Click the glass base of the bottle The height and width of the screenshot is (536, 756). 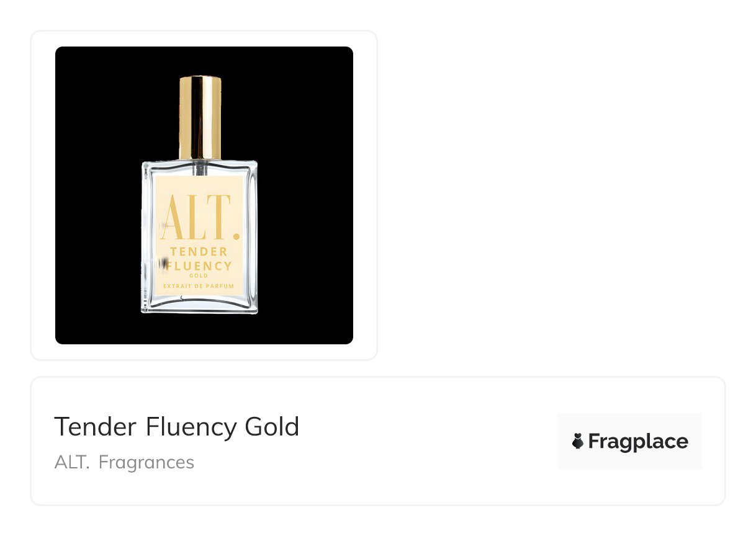click(x=199, y=304)
